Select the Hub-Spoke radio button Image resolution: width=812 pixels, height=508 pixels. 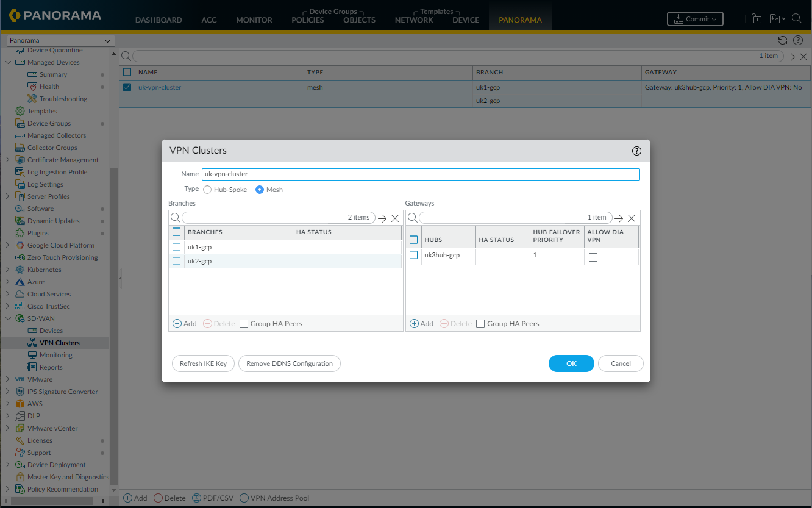click(x=207, y=190)
